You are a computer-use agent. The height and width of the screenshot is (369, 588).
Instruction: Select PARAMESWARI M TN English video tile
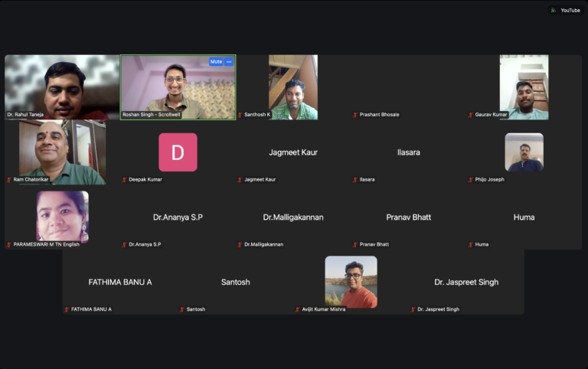tap(62, 217)
